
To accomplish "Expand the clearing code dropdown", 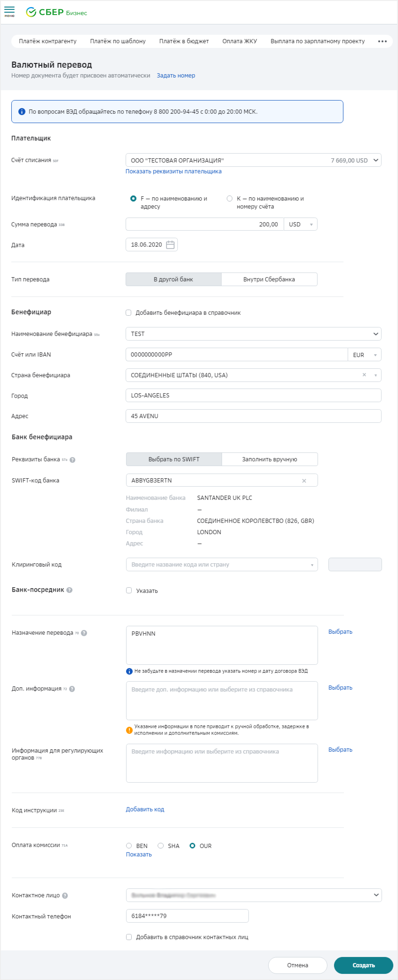I will pyautogui.click(x=311, y=564).
